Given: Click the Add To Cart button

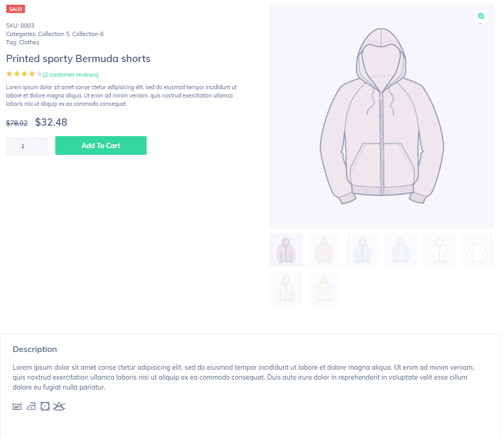Looking at the screenshot, I should tap(101, 145).
